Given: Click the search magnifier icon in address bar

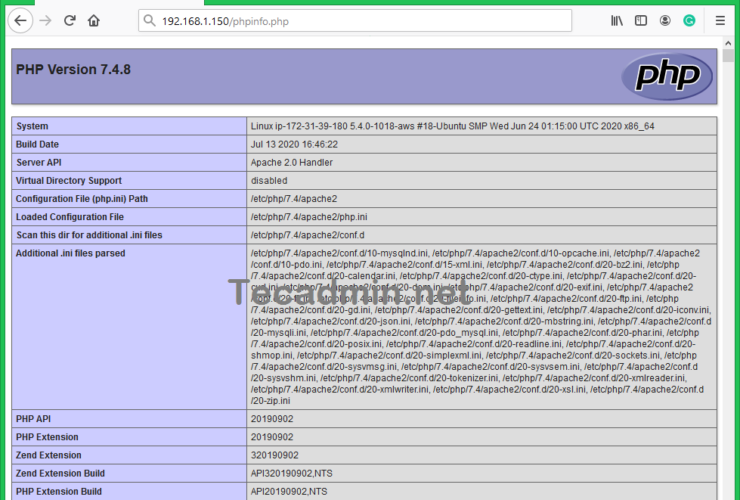Looking at the screenshot, I should click(148, 21).
